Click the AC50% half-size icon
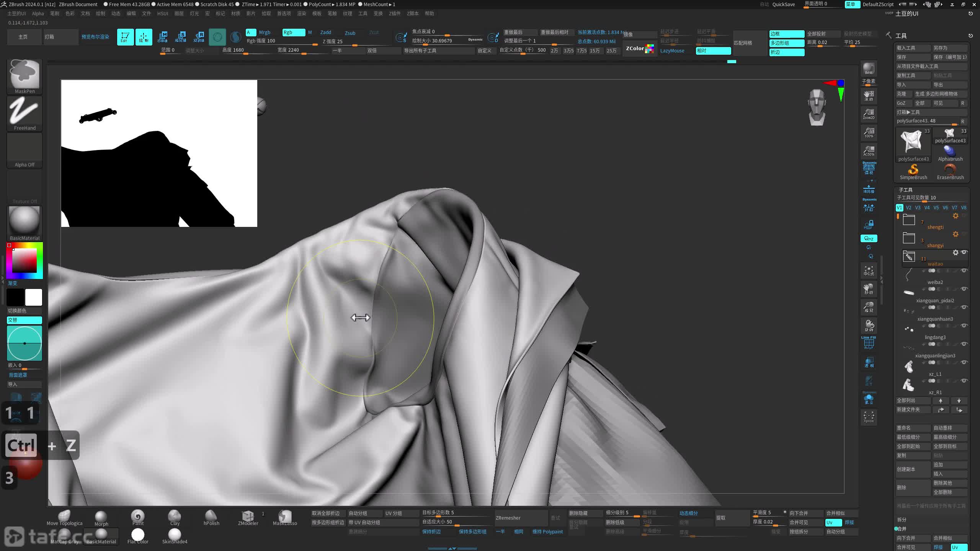Screen dimensions: 980x551 pyautogui.click(x=869, y=151)
